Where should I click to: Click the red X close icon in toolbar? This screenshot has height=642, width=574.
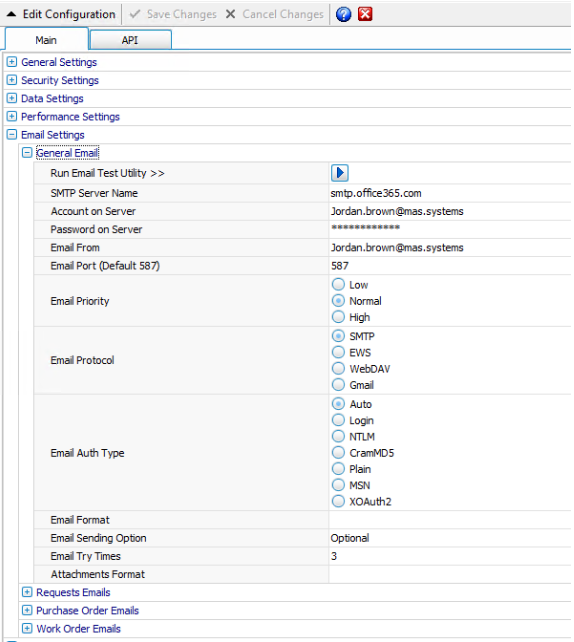tap(365, 14)
